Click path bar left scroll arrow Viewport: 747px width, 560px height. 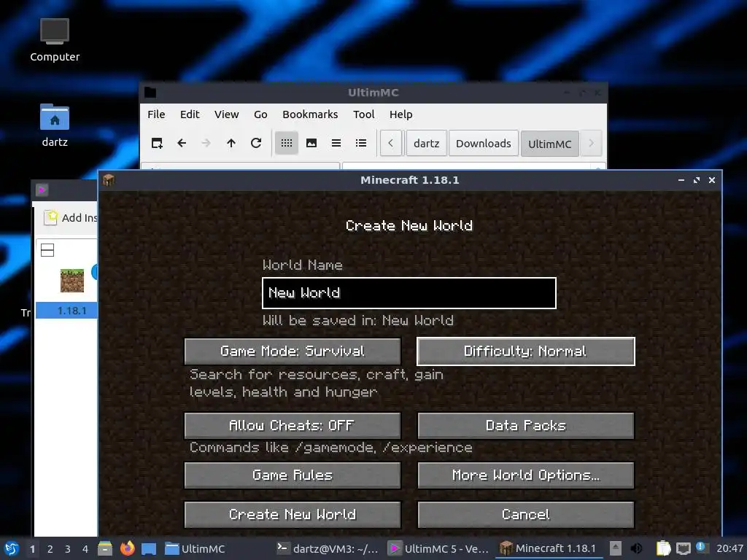(391, 143)
